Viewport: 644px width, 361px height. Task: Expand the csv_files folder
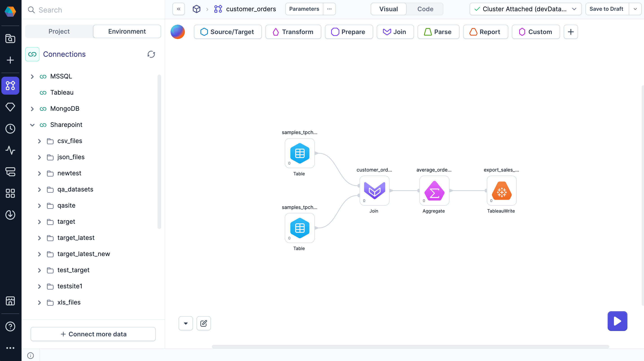click(x=39, y=141)
